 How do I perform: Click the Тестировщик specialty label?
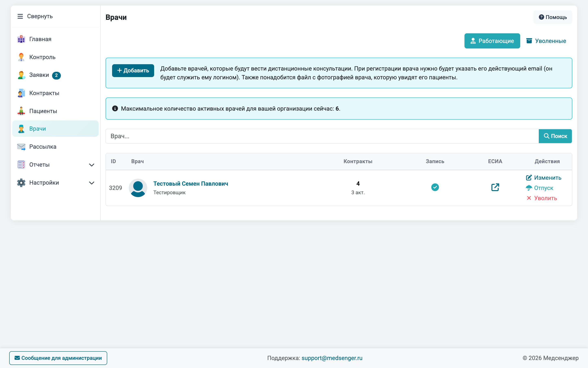tap(169, 193)
